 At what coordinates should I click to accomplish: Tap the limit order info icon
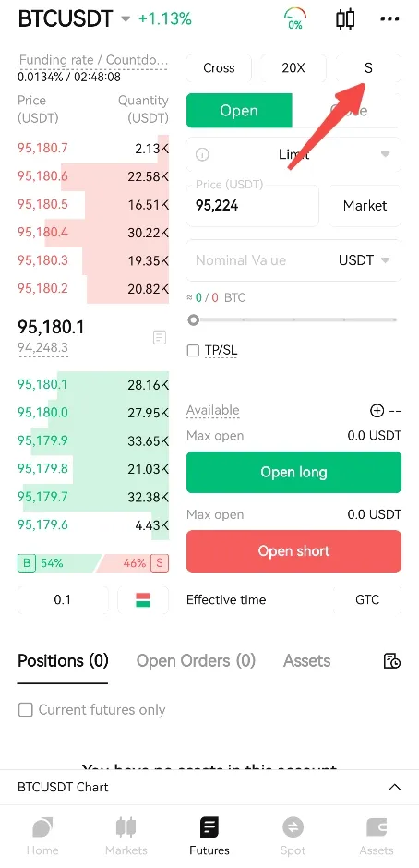click(203, 154)
